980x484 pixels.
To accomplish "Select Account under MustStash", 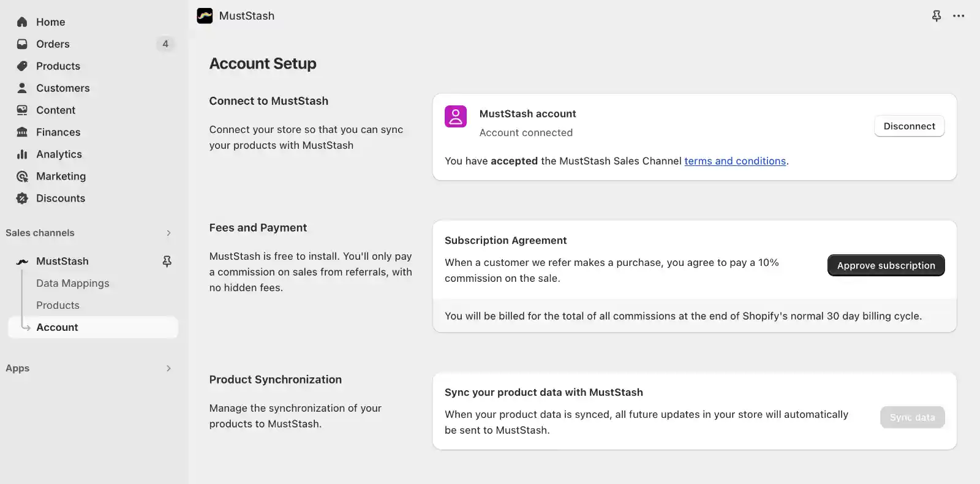I will [x=93, y=327].
